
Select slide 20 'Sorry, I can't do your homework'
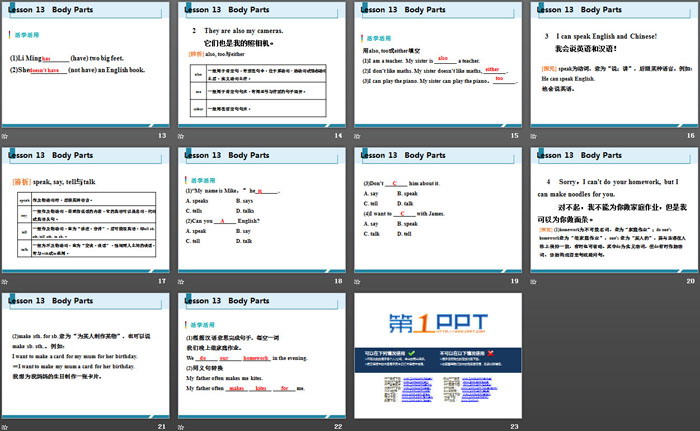point(613,209)
